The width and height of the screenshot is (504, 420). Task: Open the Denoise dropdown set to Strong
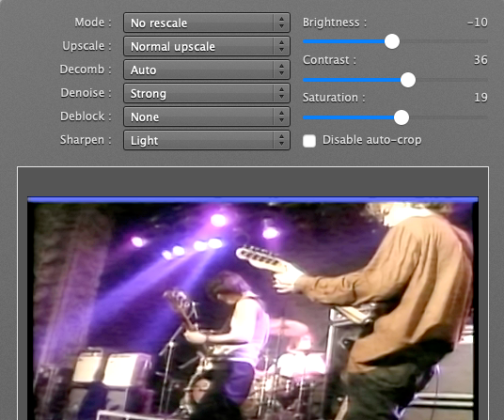pyautogui.click(x=207, y=93)
